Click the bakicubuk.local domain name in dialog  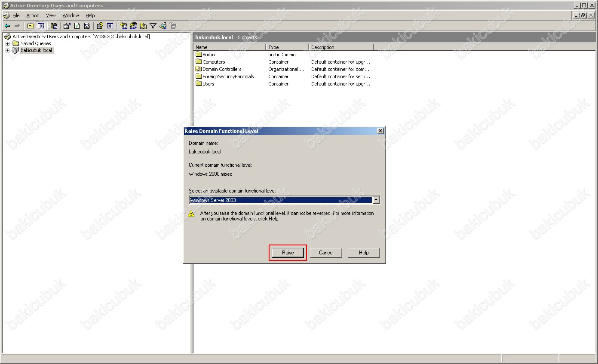point(205,152)
